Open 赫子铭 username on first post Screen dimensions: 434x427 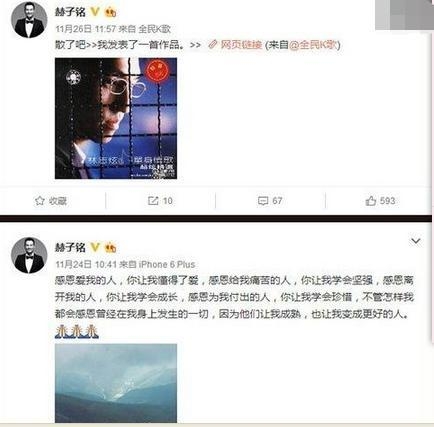(x=70, y=12)
